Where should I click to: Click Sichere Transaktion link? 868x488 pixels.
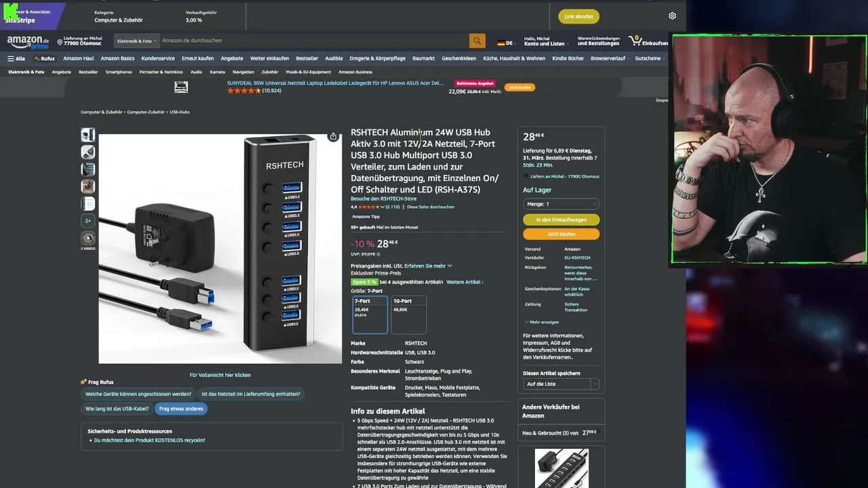[576, 307]
